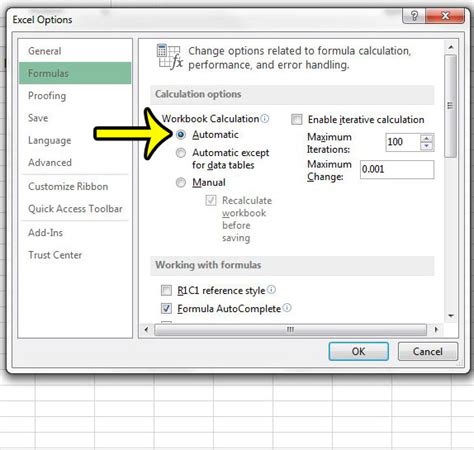Enable iterative calculation checkbox
This screenshot has height=450, width=474.
point(297,119)
